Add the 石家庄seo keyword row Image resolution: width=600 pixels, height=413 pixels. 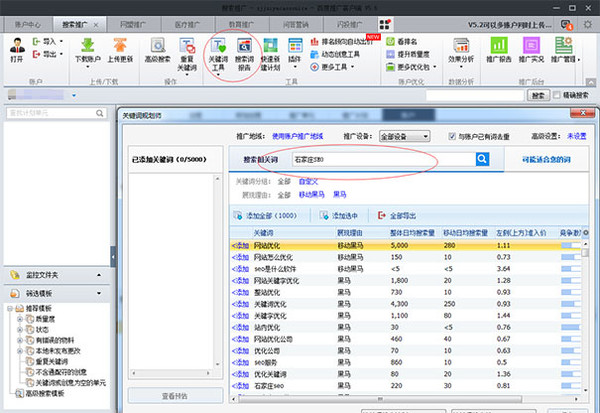click(240, 385)
